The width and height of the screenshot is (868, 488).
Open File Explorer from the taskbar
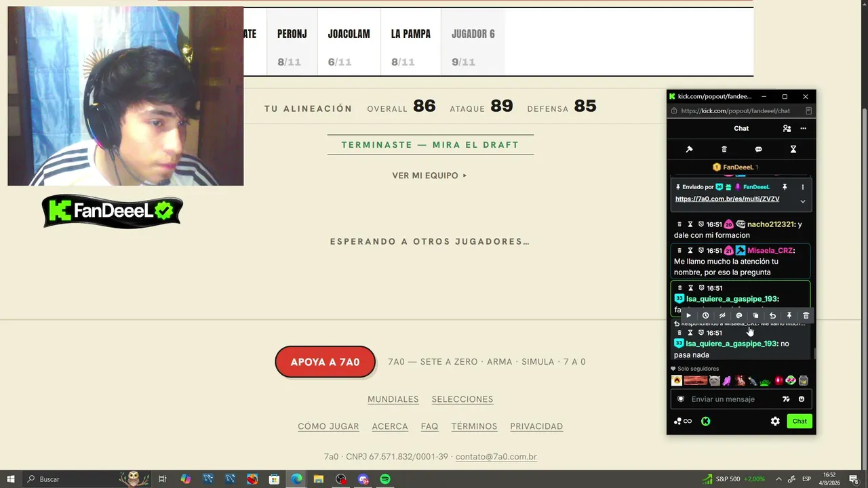pyautogui.click(x=319, y=479)
